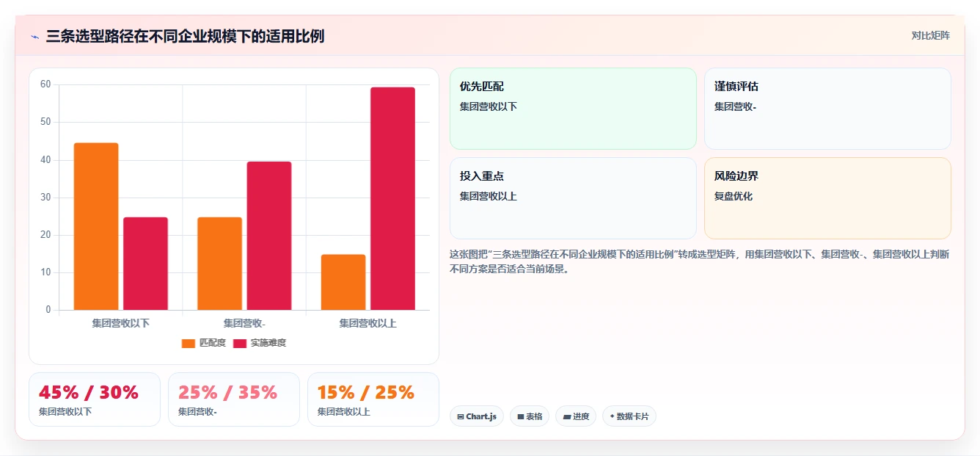Click 复盘优化 text in 风险边界 card

point(734,196)
